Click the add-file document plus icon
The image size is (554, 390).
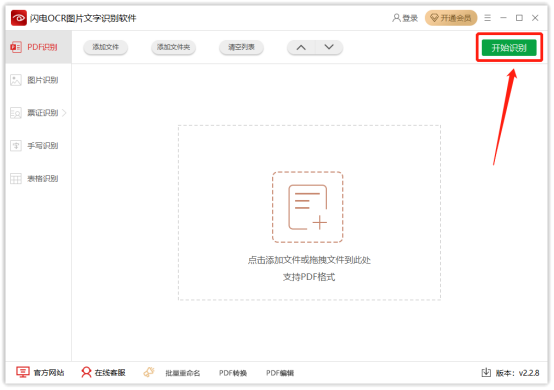307,207
